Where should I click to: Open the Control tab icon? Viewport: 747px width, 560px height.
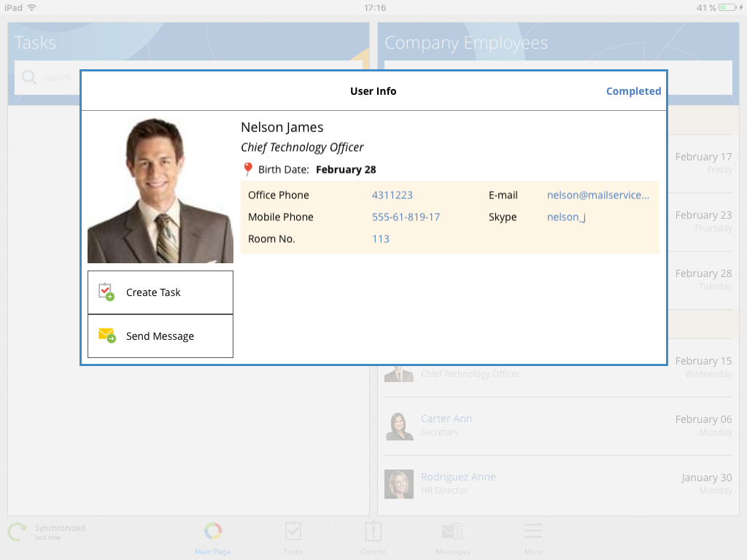[373, 532]
